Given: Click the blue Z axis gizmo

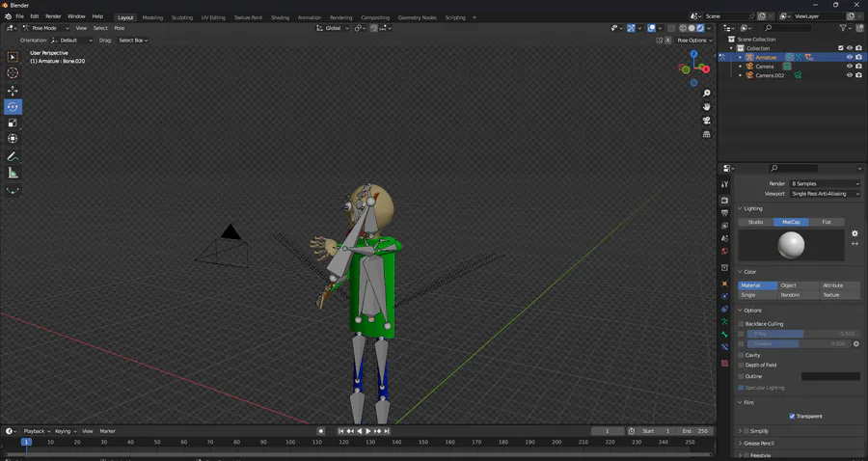Looking at the screenshot, I should (693, 54).
